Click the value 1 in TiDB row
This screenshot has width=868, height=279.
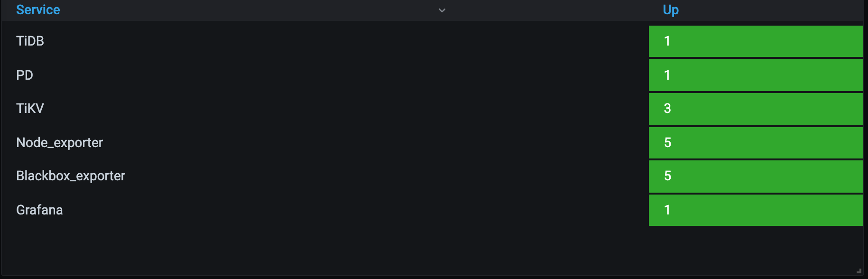667,41
